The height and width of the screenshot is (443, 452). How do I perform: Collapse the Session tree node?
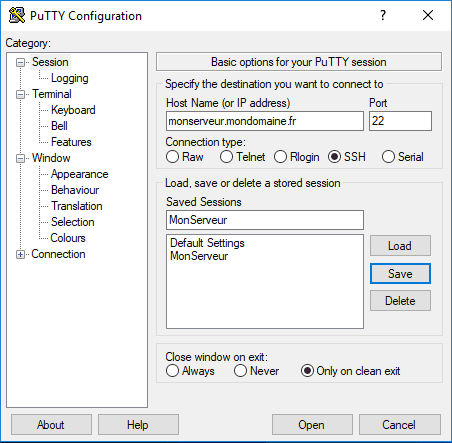pos(20,62)
